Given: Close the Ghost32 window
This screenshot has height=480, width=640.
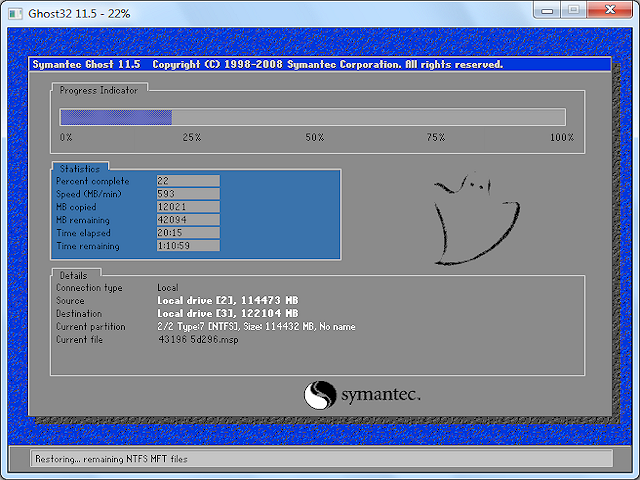Looking at the screenshot, I should coord(611,9).
